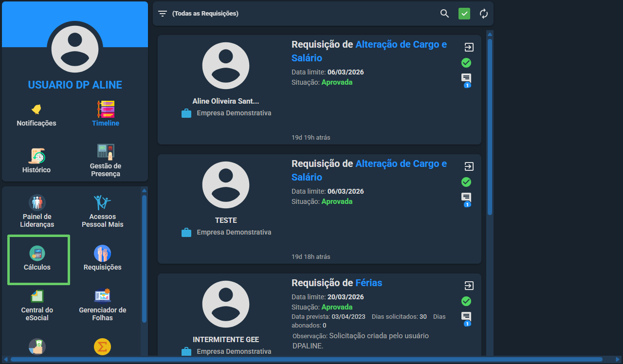
Task: Click the Observação text on Férias request
Action: [361, 341]
